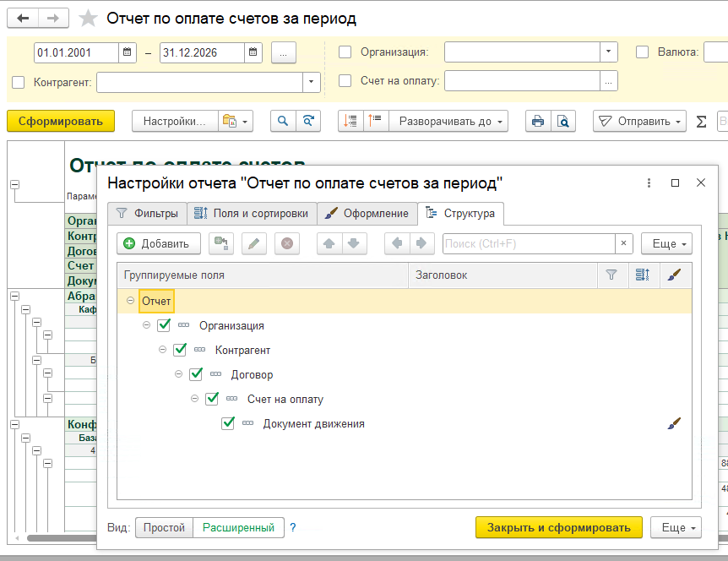This screenshot has height=561, width=728.
Task: Open the calendar for the end date 31.12.2026
Action: pyautogui.click(x=253, y=52)
